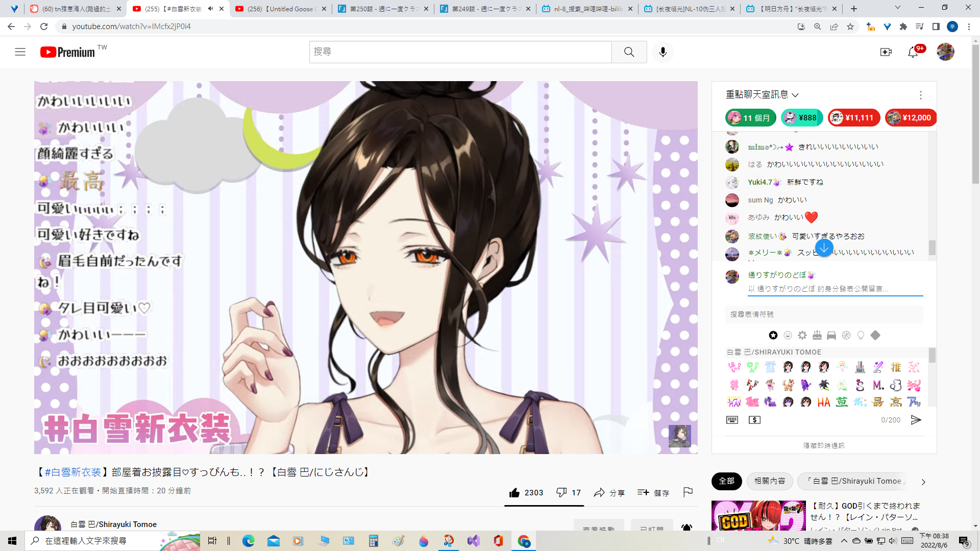980x551 pixels.
Task: Click the channel watermark thumbnail on video
Action: point(679,436)
